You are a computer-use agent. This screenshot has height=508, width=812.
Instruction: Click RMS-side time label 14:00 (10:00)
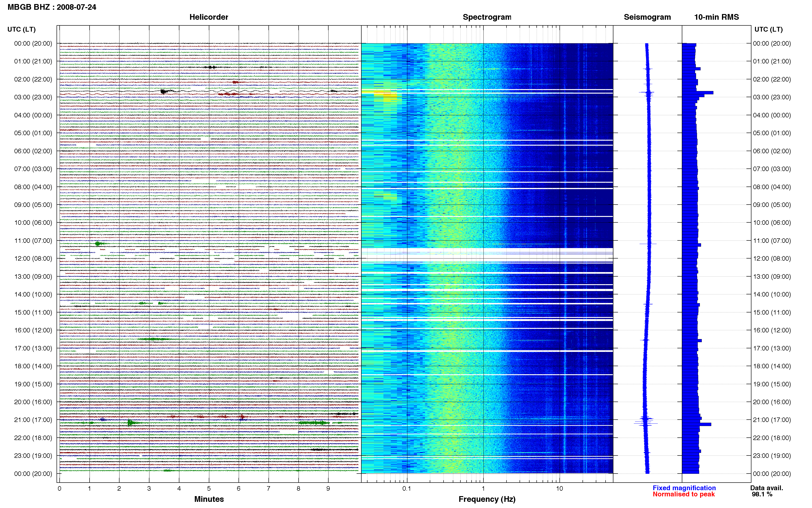[x=772, y=294]
